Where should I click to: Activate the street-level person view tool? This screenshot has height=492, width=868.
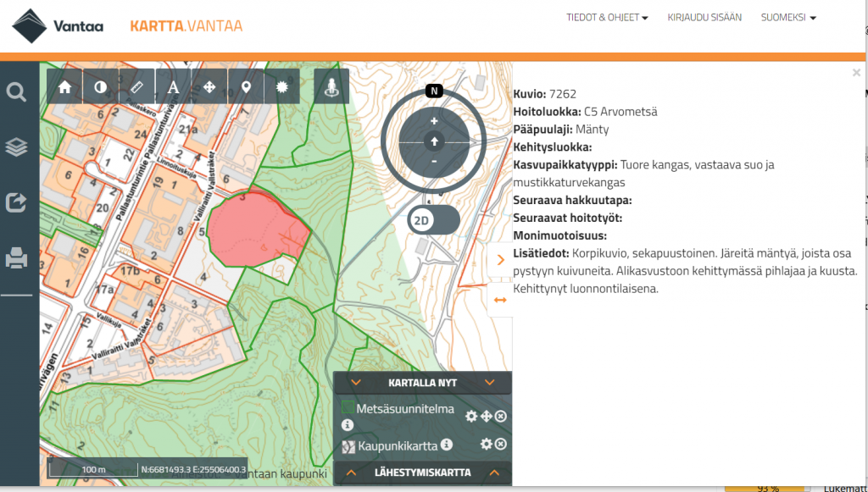(x=331, y=86)
